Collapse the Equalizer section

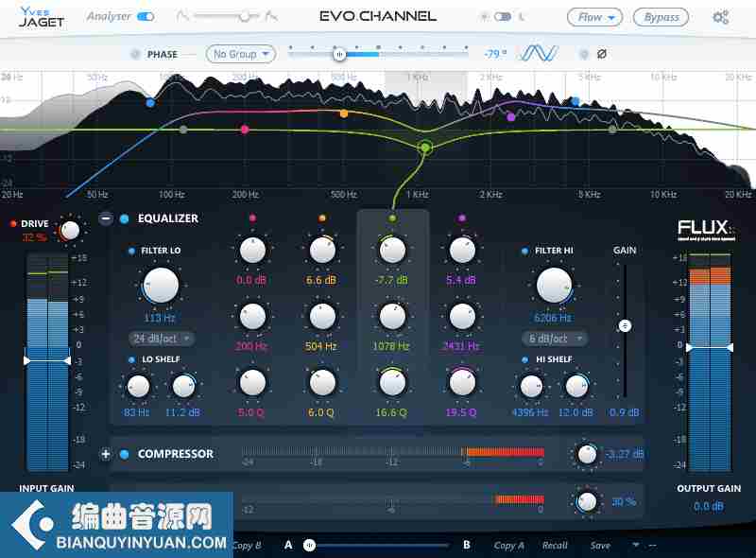pos(106,219)
